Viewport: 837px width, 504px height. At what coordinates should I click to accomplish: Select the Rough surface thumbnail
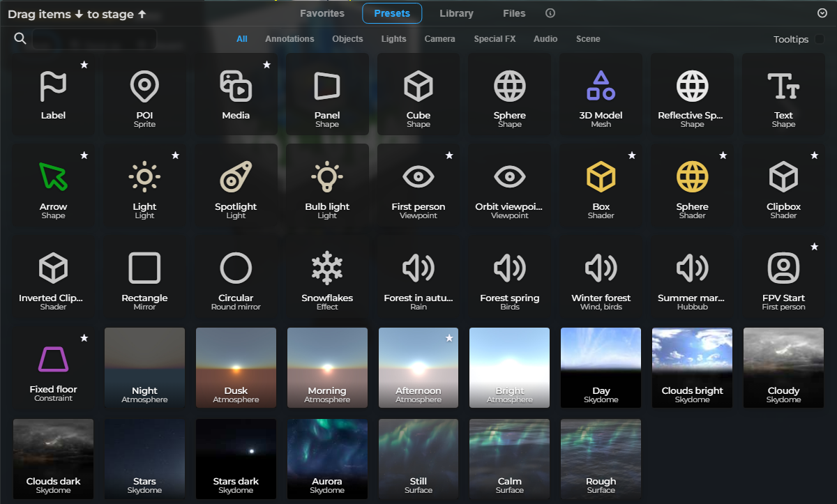point(601,459)
